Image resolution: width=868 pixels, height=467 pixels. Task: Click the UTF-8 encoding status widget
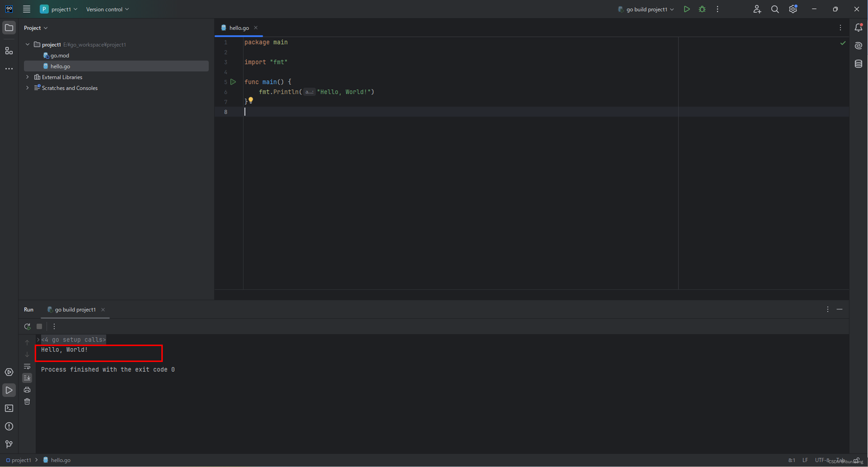pyautogui.click(x=821, y=460)
